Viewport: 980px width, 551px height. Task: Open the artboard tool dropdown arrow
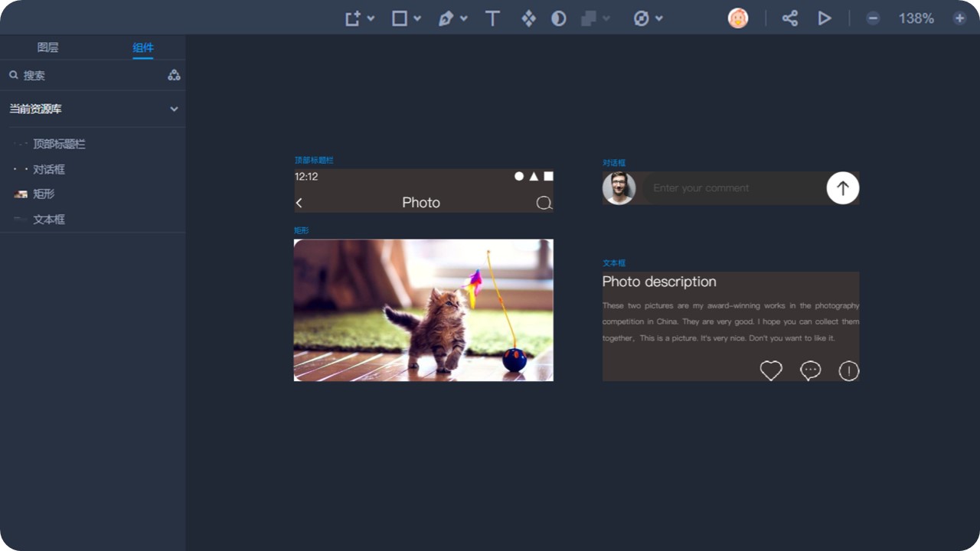click(371, 19)
